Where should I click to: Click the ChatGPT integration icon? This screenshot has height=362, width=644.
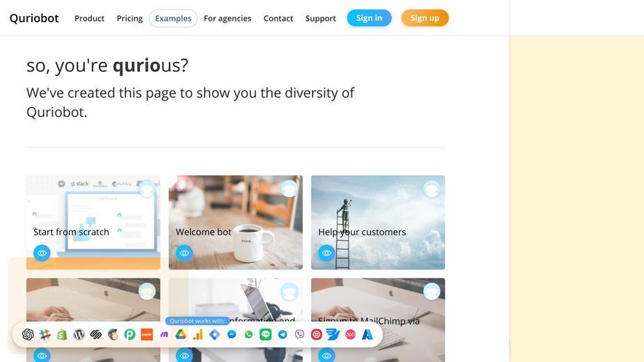coord(28,334)
